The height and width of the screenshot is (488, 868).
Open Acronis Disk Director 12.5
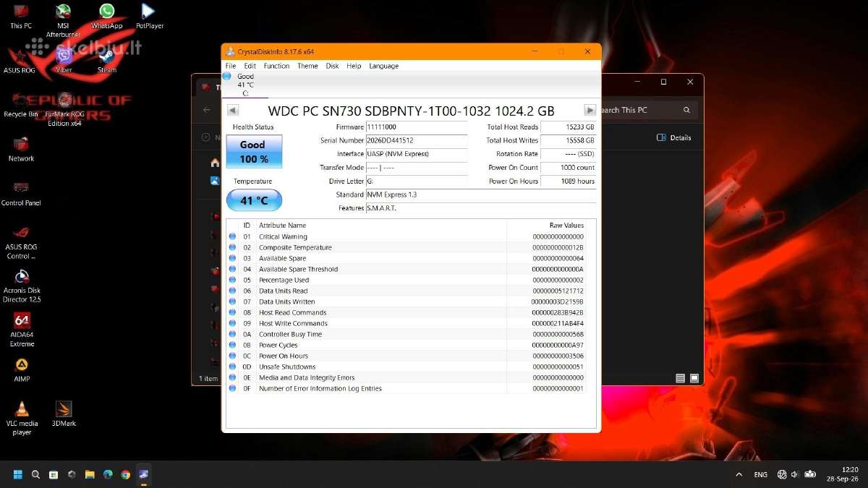click(x=22, y=286)
